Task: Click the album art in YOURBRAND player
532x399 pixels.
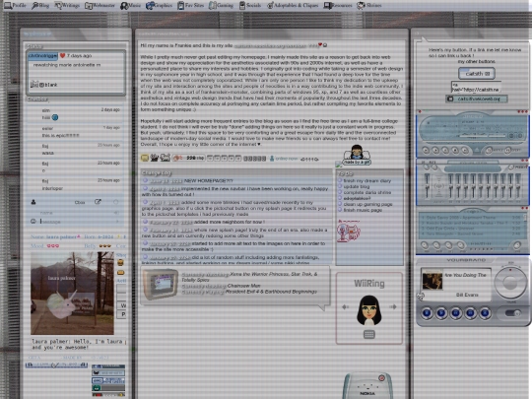Action: 432,280
